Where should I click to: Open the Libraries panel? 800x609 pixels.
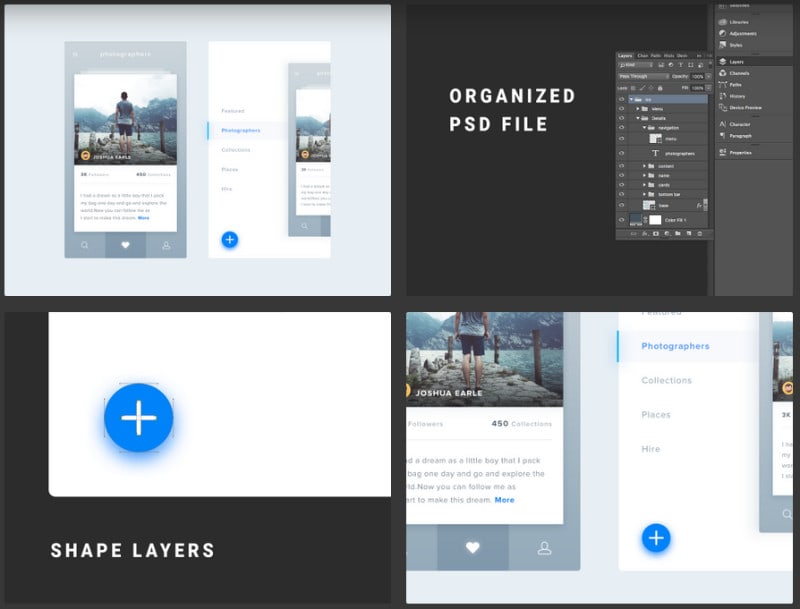tap(734, 22)
